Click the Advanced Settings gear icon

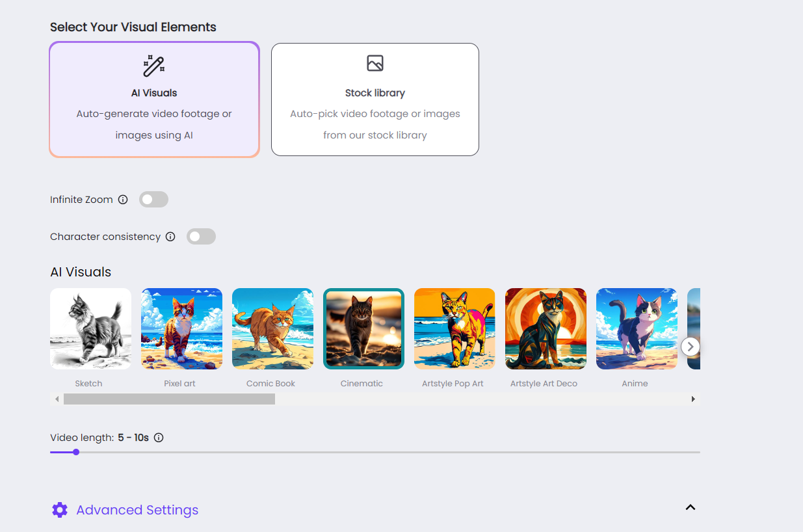click(x=60, y=510)
